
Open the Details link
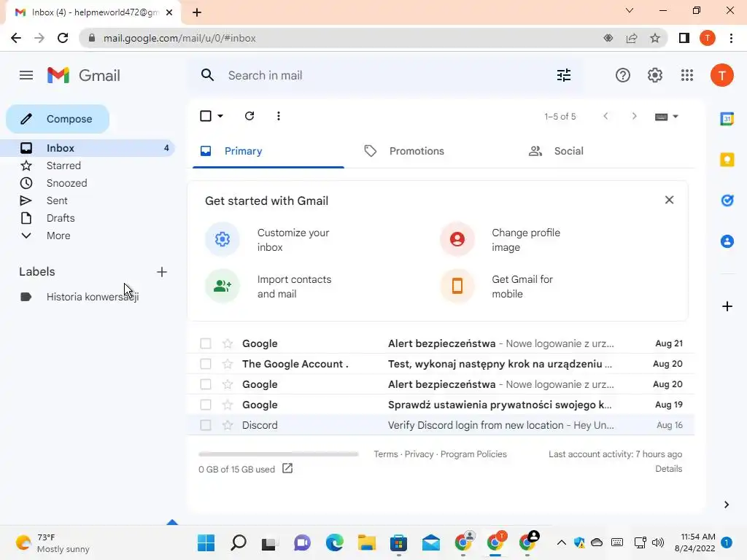pyautogui.click(x=668, y=469)
